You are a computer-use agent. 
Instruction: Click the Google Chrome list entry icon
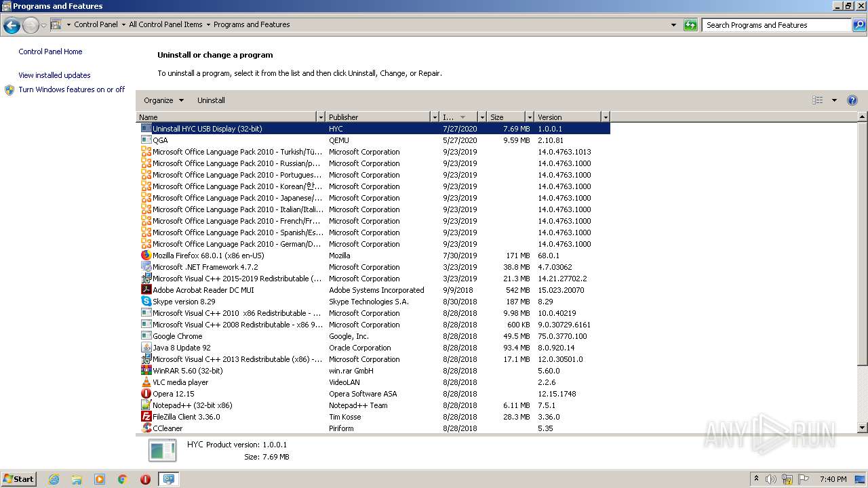[x=146, y=336]
